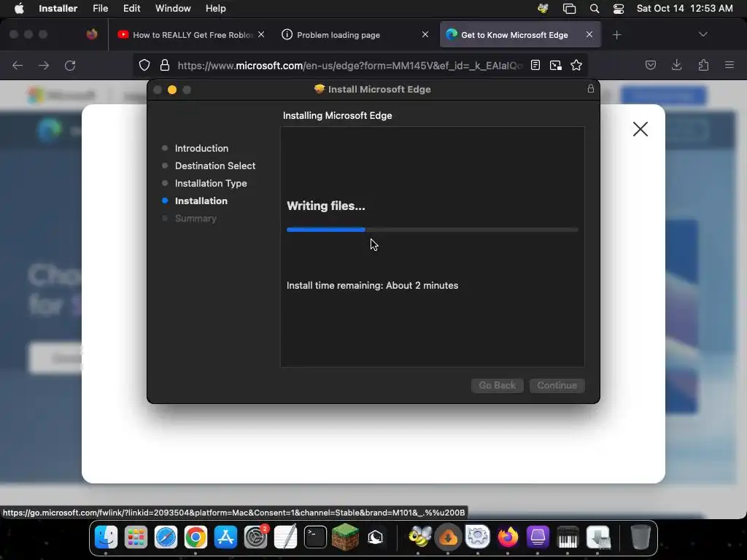Click the Writing files progress bar
747x560 pixels.
tap(432, 230)
